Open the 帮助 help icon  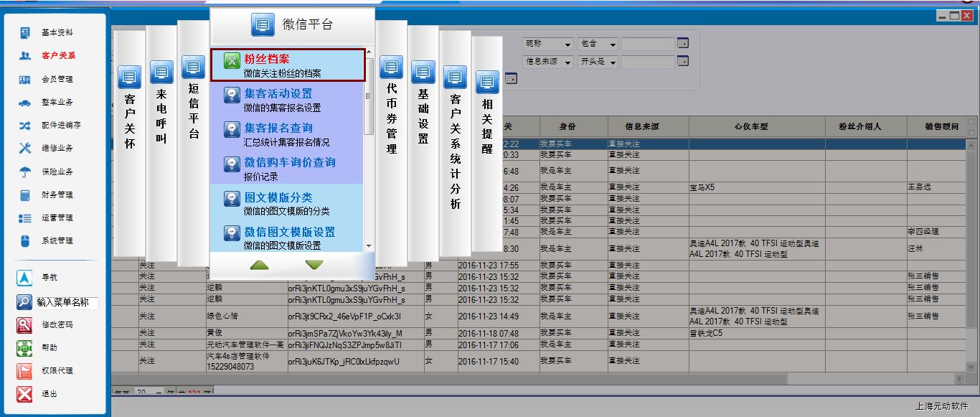pyautogui.click(x=24, y=348)
